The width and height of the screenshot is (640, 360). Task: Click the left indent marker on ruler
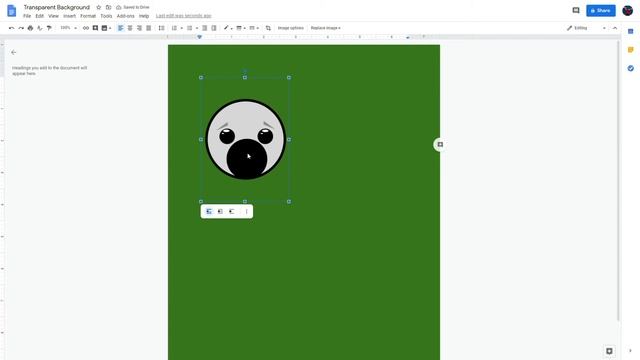pyautogui.click(x=199, y=37)
